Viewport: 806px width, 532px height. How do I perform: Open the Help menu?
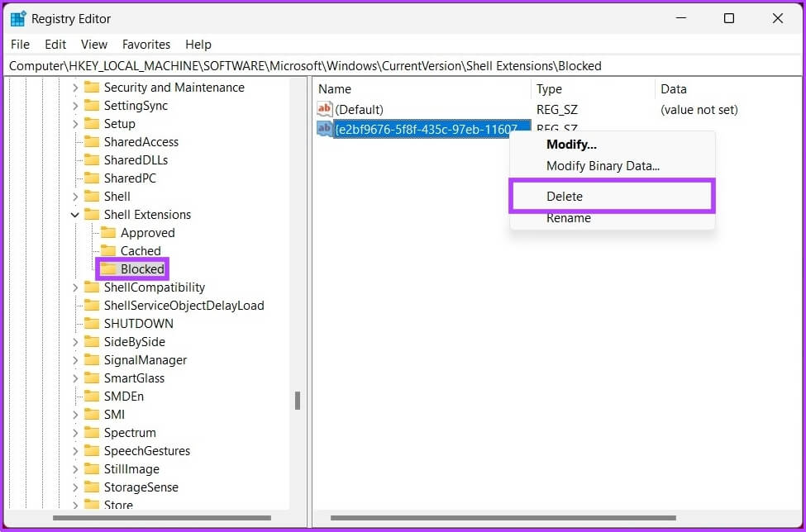[198, 45]
